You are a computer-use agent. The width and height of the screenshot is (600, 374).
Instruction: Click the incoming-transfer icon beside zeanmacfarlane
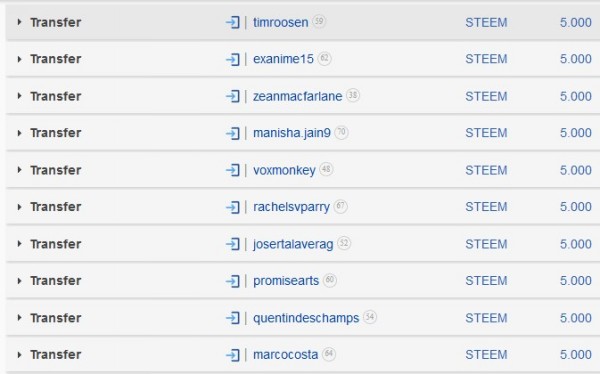click(x=233, y=96)
